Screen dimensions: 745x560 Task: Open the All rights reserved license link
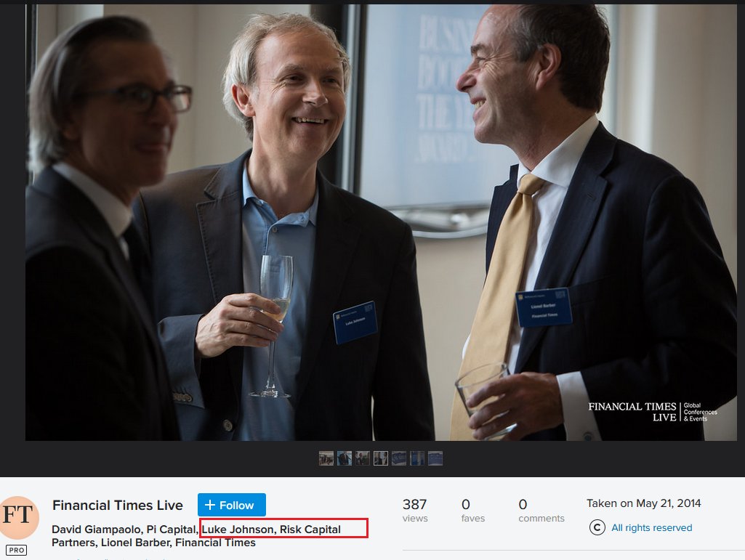coord(651,528)
